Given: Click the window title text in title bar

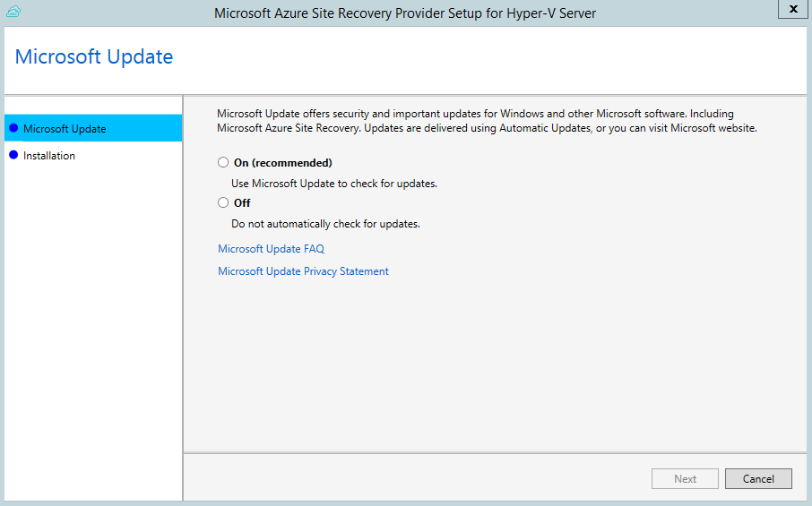Looking at the screenshot, I should (405, 13).
